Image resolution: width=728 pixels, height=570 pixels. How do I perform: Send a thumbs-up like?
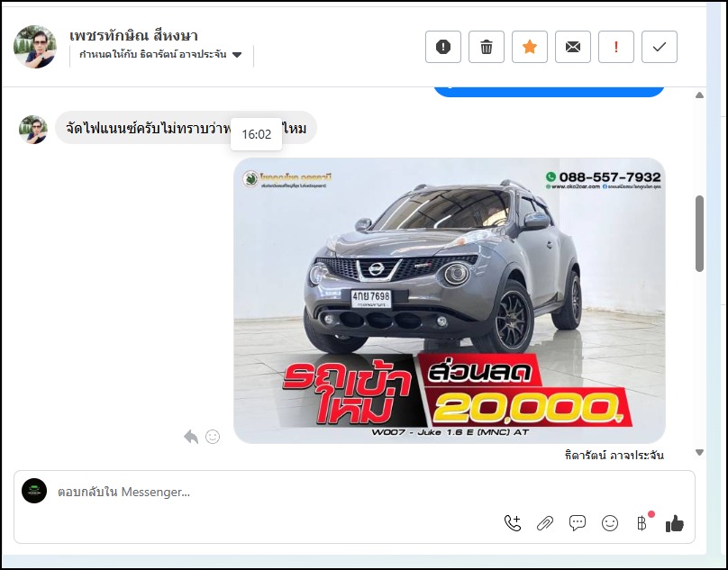[x=675, y=523]
